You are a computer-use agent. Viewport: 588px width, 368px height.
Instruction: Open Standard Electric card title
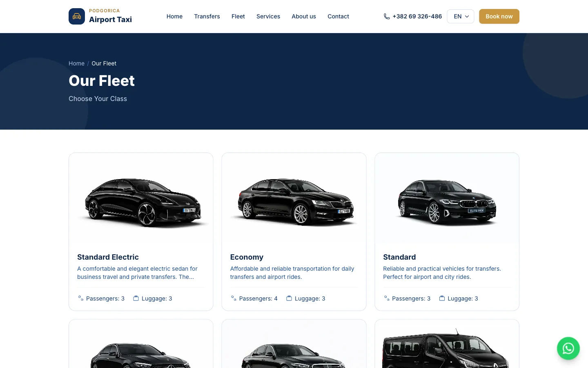pos(108,257)
